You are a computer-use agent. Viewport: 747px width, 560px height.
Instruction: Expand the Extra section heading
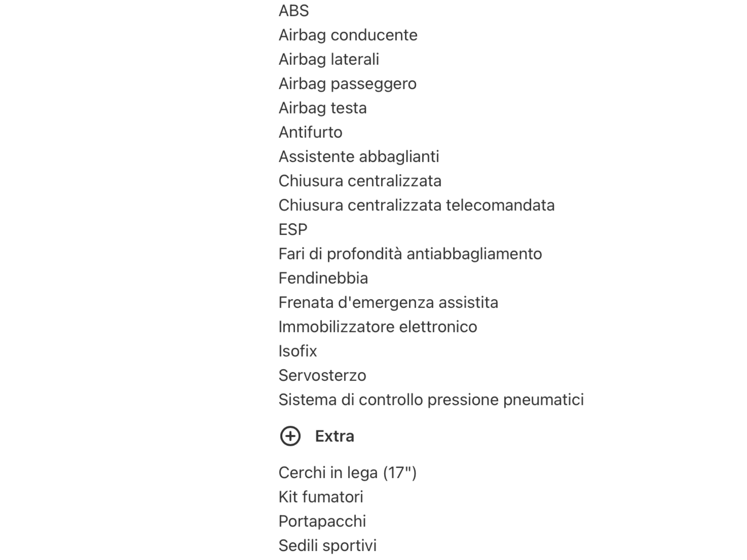pyautogui.click(x=334, y=436)
